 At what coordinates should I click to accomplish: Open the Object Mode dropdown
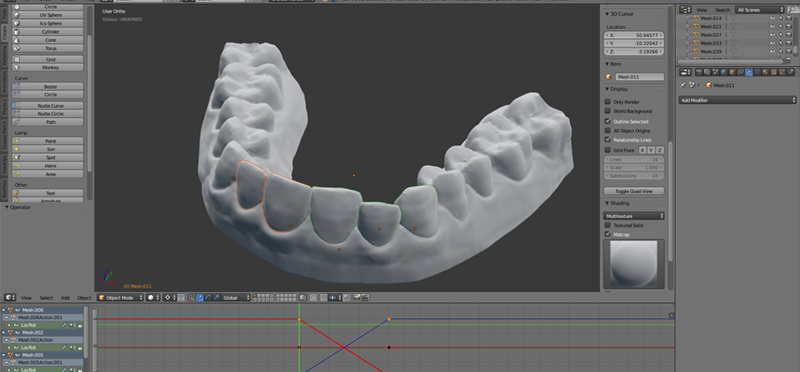click(120, 297)
